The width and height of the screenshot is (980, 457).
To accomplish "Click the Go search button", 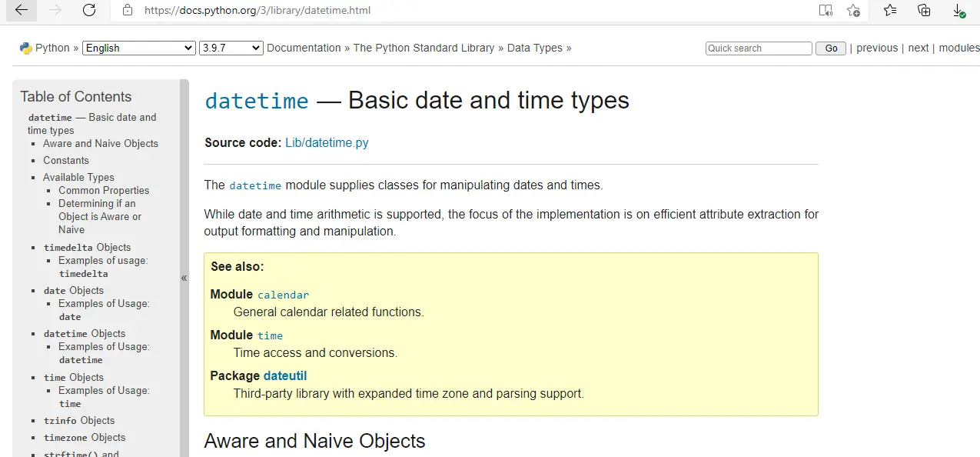I will point(831,48).
